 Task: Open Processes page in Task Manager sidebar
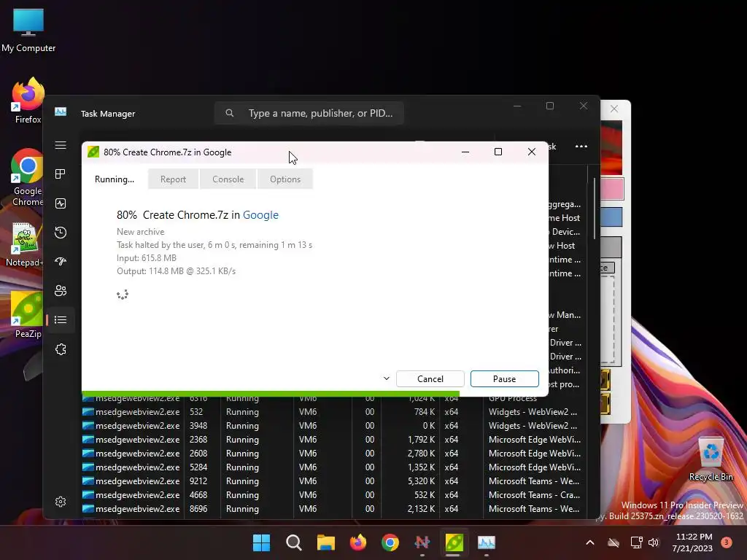61,174
